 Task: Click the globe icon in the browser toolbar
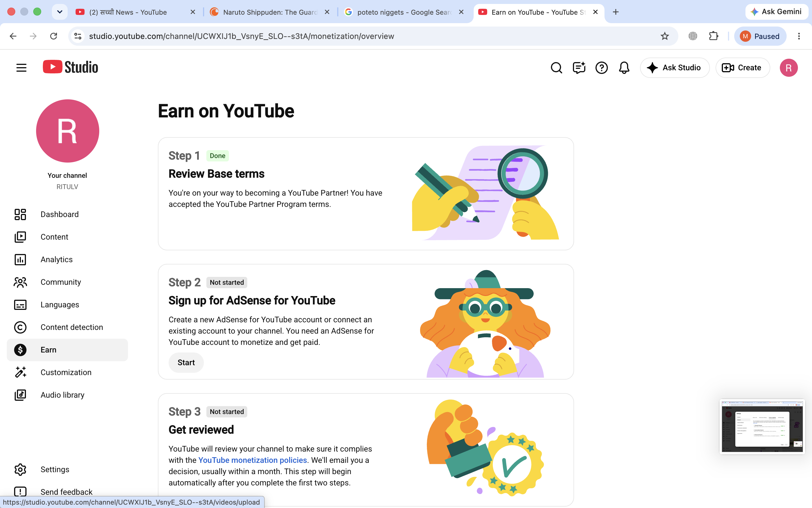(x=693, y=36)
